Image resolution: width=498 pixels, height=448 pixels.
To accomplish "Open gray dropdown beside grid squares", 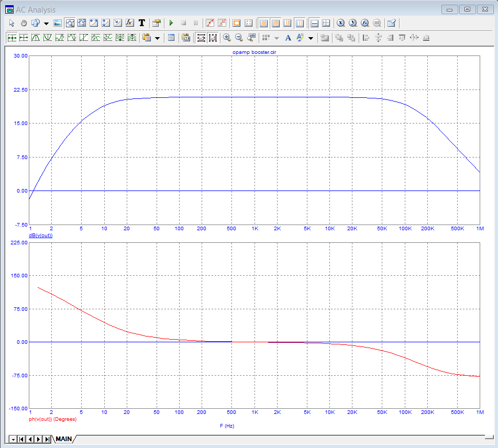I will [x=276, y=38].
